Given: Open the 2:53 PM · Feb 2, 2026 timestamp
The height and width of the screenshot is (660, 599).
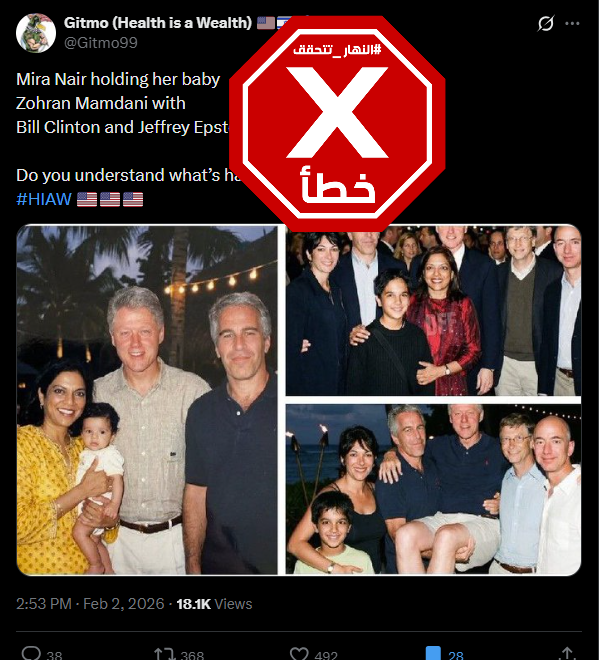Looking at the screenshot, I should click(90, 604).
